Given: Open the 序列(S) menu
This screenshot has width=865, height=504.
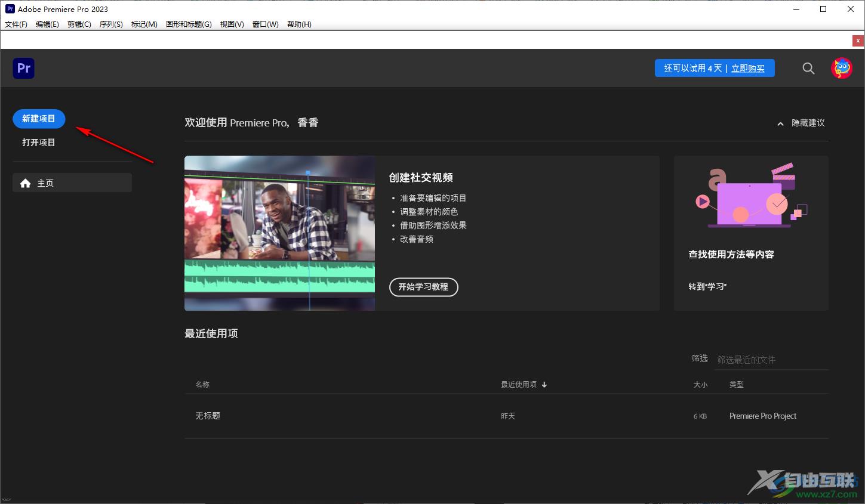Looking at the screenshot, I should click(x=111, y=24).
